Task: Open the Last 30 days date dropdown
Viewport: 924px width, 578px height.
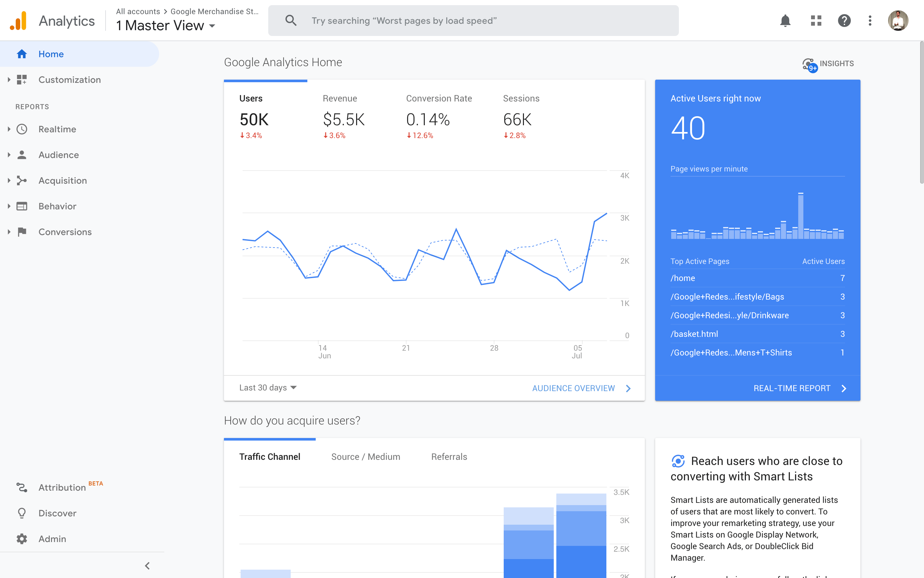Action: tap(268, 388)
